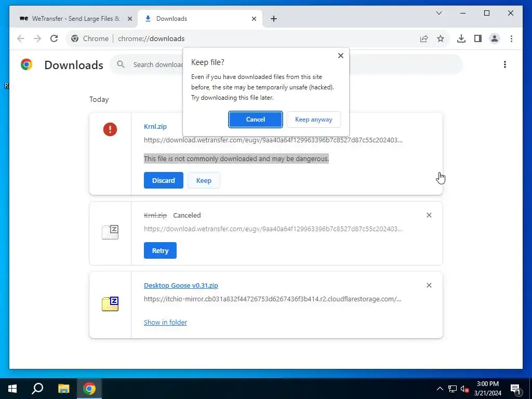Retry the canceled Krnl.zip download

(x=160, y=250)
